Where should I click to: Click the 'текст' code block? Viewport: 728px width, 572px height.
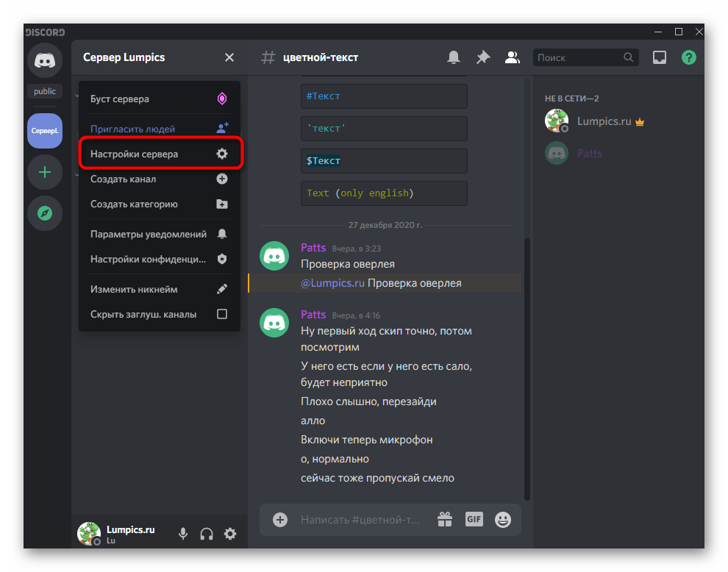point(384,129)
